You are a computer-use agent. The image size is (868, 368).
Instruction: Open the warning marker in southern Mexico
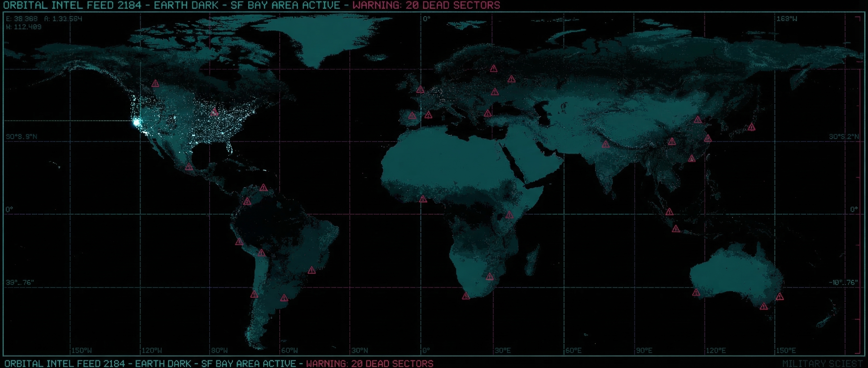point(189,167)
